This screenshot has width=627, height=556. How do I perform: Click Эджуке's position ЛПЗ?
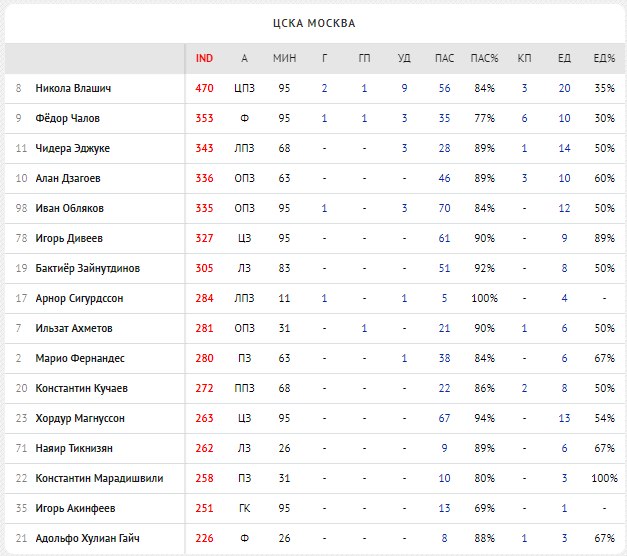tap(244, 148)
